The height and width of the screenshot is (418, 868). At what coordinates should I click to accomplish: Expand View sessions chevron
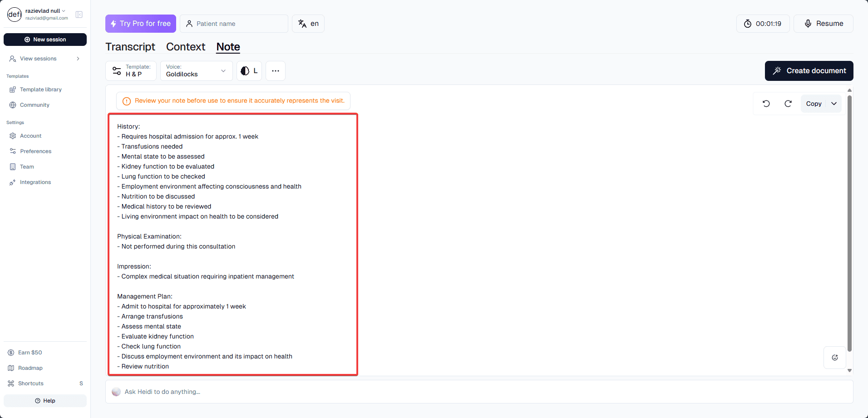[78, 59]
